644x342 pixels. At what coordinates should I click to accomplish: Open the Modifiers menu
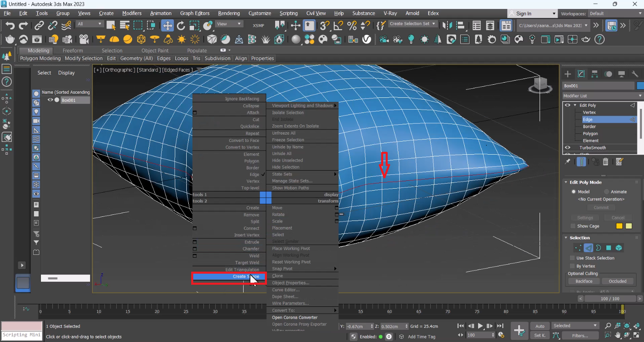click(x=132, y=13)
